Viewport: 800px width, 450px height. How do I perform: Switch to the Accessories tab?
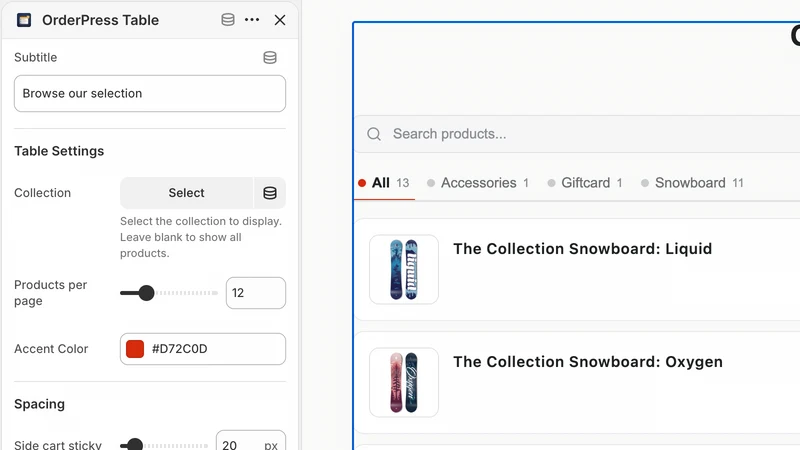pyautogui.click(x=478, y=183)
